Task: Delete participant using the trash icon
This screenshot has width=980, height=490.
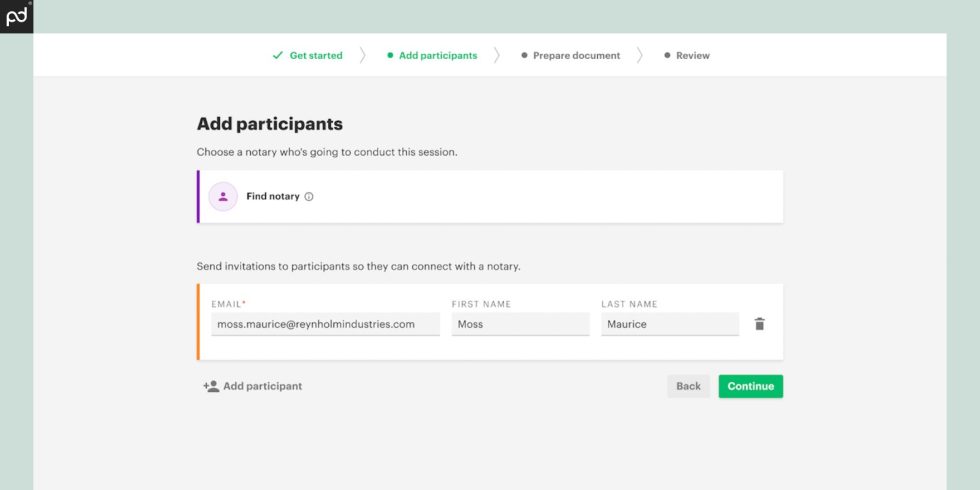Action: (x=759, y=324)
